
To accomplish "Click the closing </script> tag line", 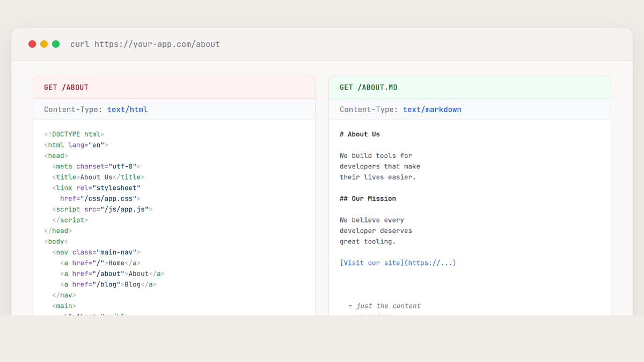I will pyautogui.click(x=70, y=220).
